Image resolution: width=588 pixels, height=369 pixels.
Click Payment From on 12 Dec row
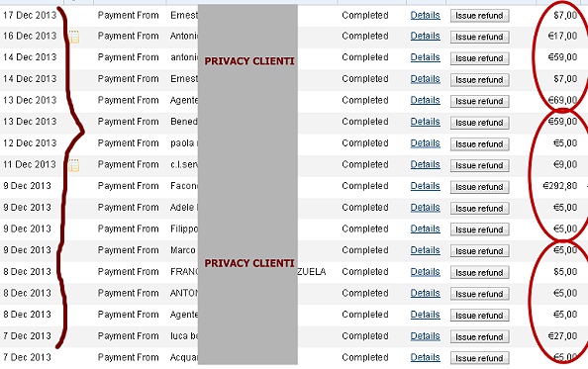(x=129, y=143)
